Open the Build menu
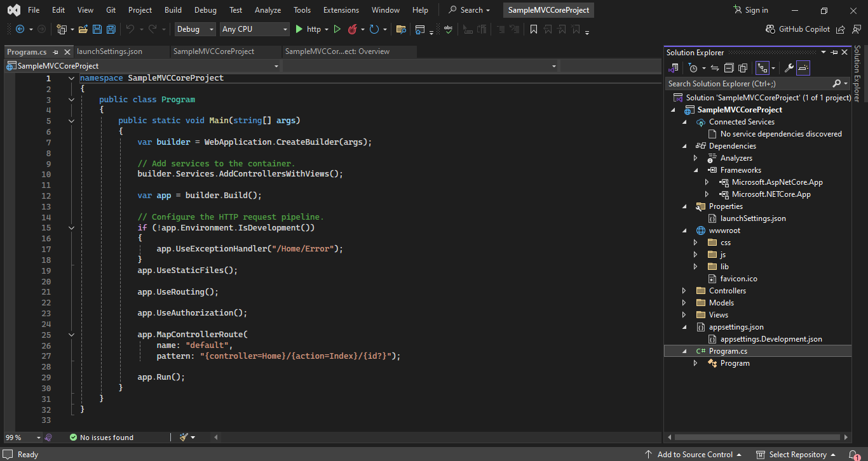 [x=173, y=10]
